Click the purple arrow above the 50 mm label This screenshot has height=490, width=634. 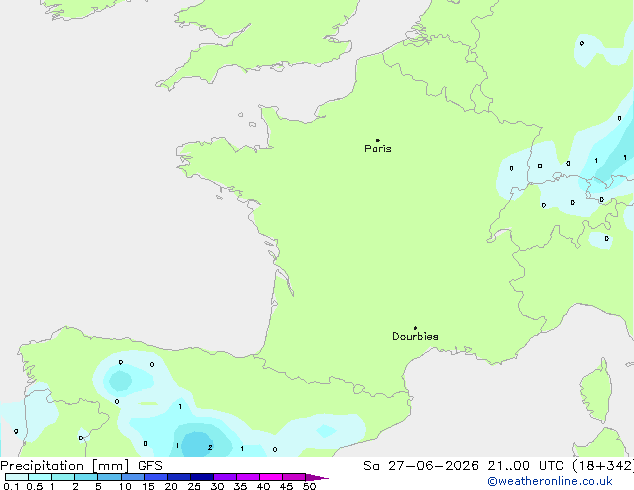pyautogui.click(x=317, y=477)
